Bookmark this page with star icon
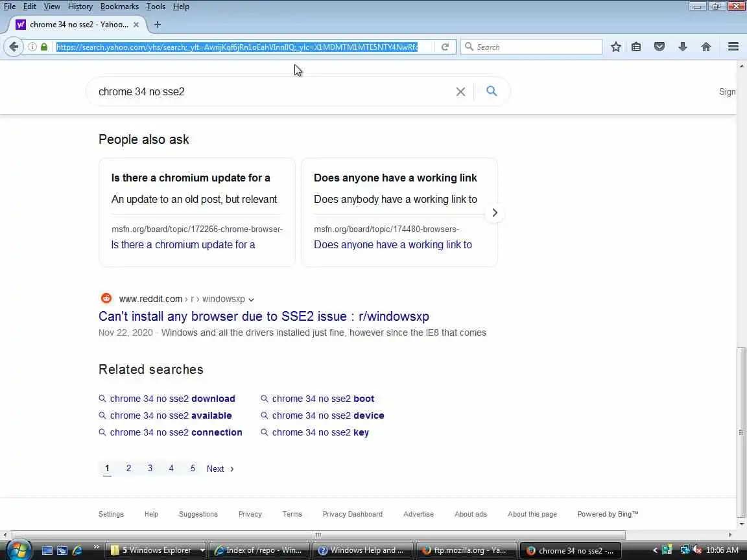The image size is (747, 560). [x=615, y=47]
